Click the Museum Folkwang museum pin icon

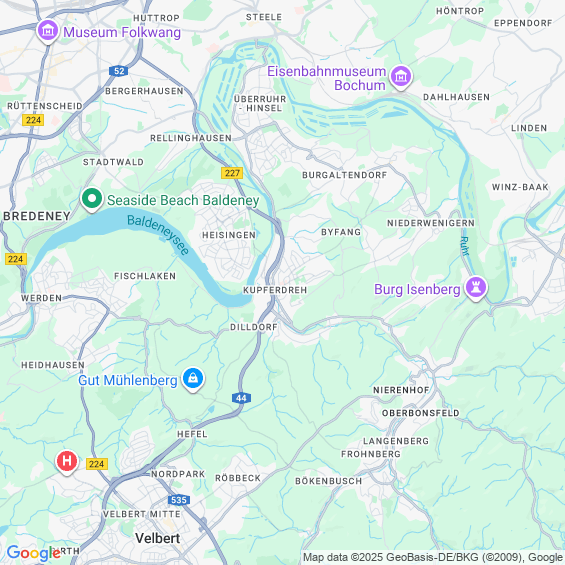coord(48,31)
